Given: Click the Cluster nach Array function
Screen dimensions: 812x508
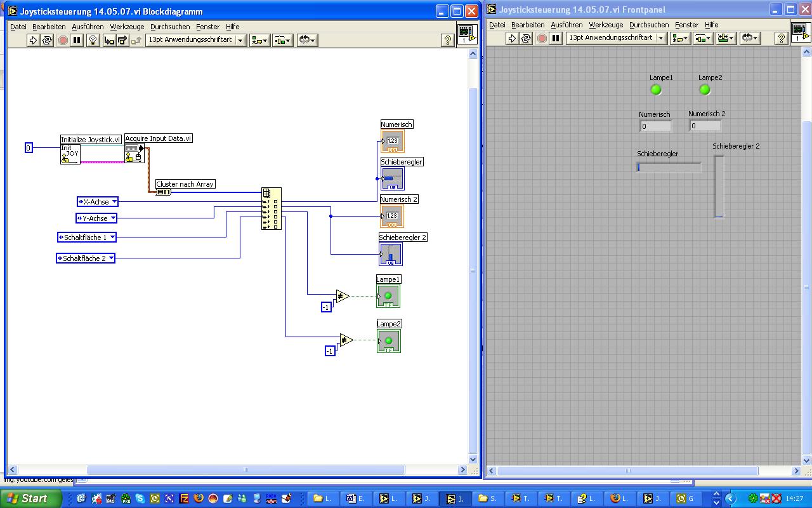Looking at the screenshot, I should pyautogui.click(x=164, y=192).
